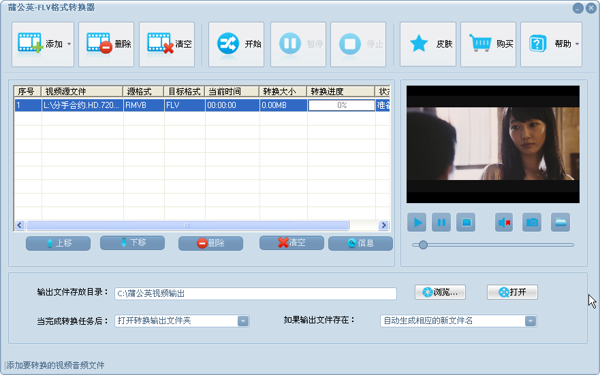This screenshot has width=600, height=375.
Task: Click the output directory path field
Action: click(x=255, y=293)
